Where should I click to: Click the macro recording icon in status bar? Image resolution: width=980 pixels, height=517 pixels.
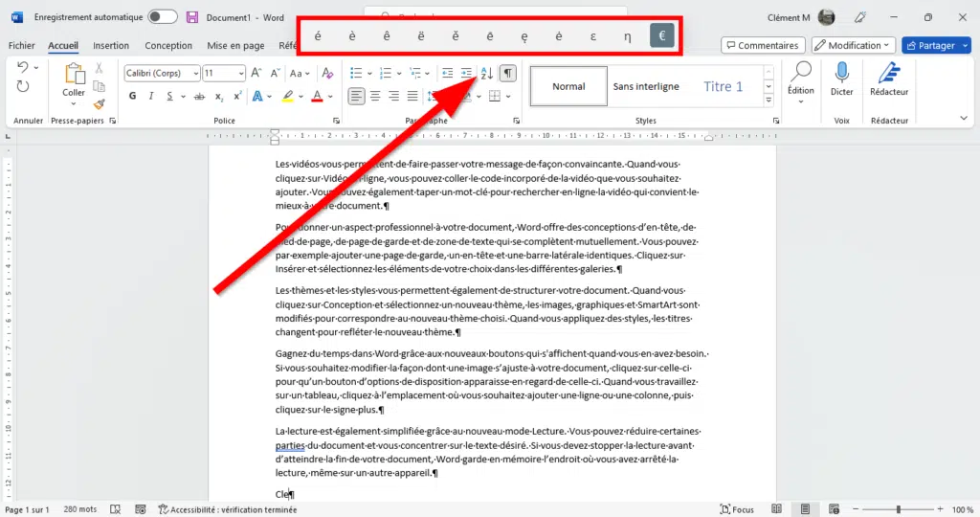click(141, 509)
